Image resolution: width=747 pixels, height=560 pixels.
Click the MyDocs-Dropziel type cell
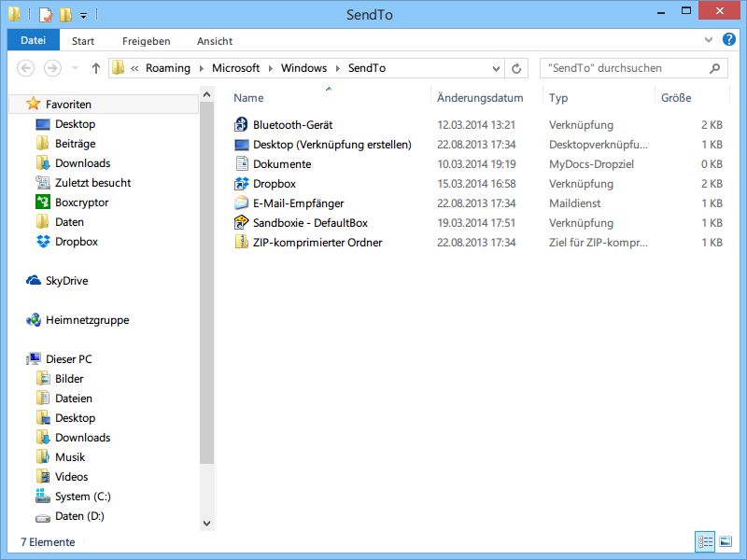click(x=591, y=164)
